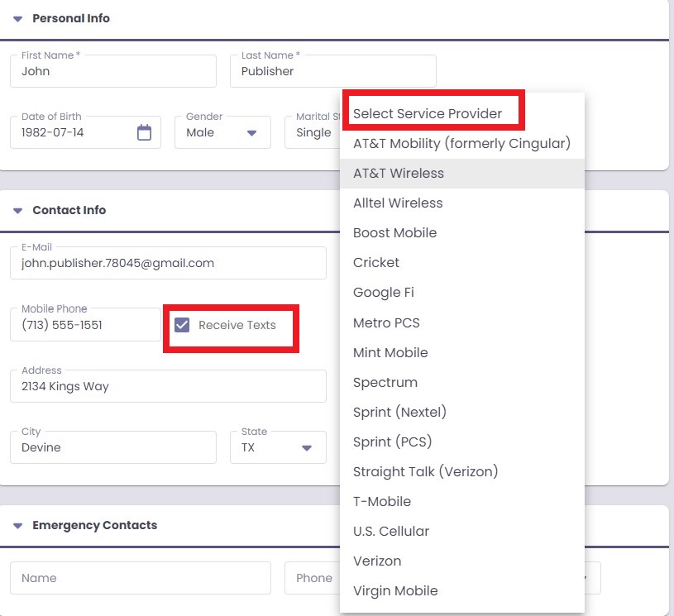The height and width of the screenshot is (616, 674).
Task: Click the emergency contact Phone field
Action: tap(313, 578)
